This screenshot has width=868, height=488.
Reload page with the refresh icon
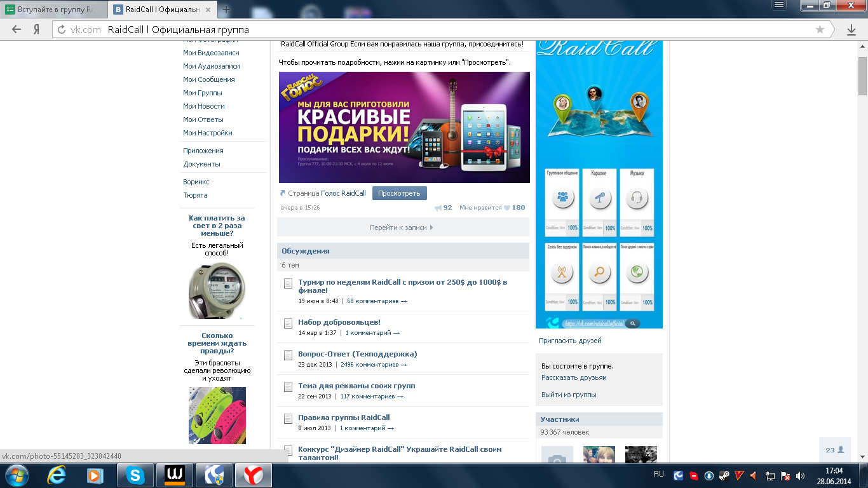(x=62, y=29)
